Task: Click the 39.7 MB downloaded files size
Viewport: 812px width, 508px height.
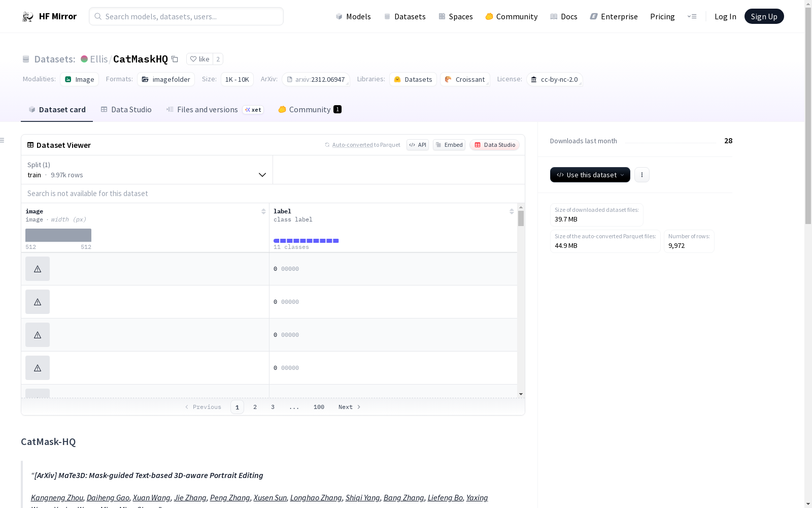Action: tap(566, 219)
